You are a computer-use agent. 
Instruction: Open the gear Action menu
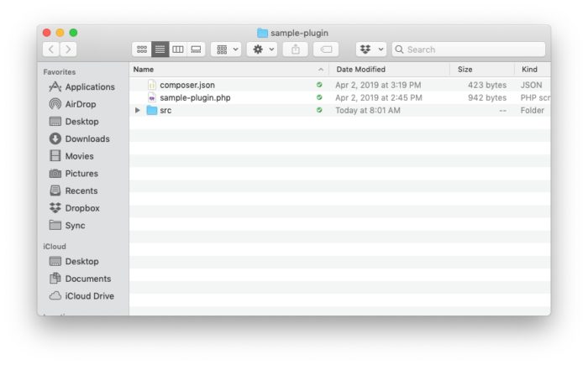point(262,50)
